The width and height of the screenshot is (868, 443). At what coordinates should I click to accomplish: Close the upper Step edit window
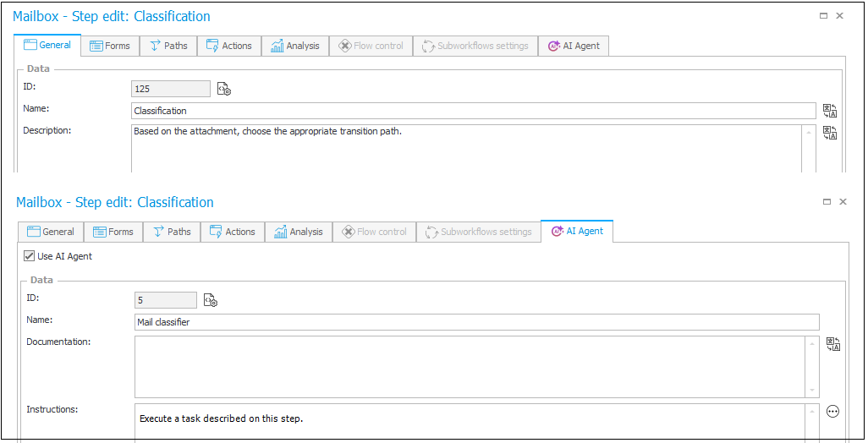coord(840,16)
